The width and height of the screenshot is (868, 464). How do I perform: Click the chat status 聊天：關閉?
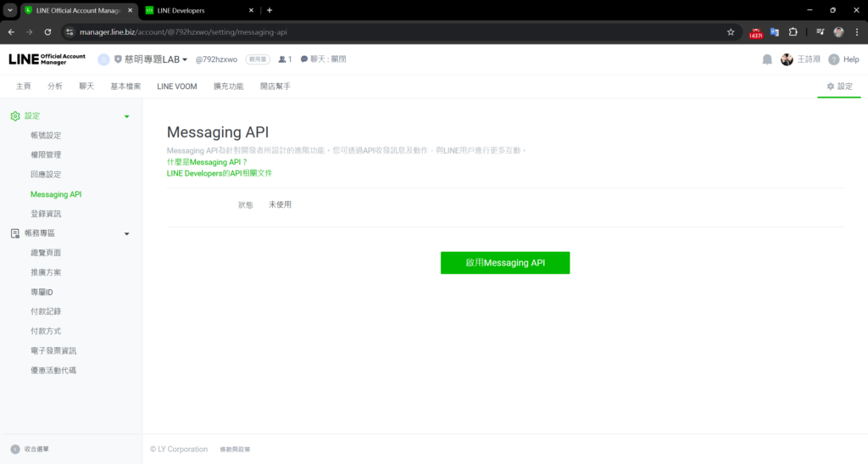pos(323,59)
